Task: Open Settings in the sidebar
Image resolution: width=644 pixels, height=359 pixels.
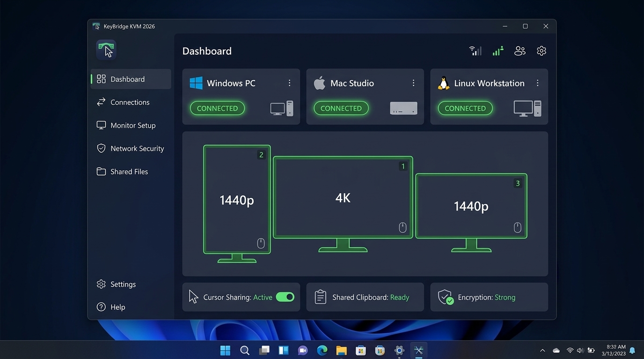Action: click(x=131, y=284)
